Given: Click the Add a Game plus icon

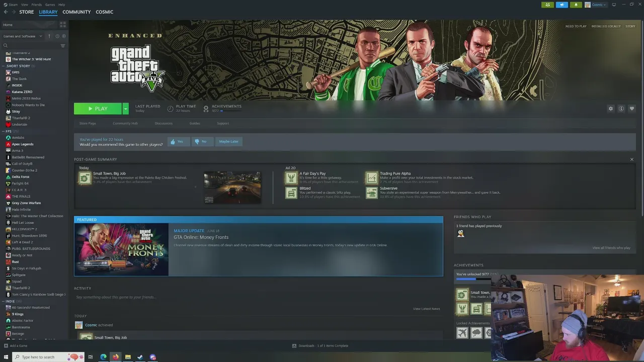Looking at the screenshot, I should tap(6, 346).
